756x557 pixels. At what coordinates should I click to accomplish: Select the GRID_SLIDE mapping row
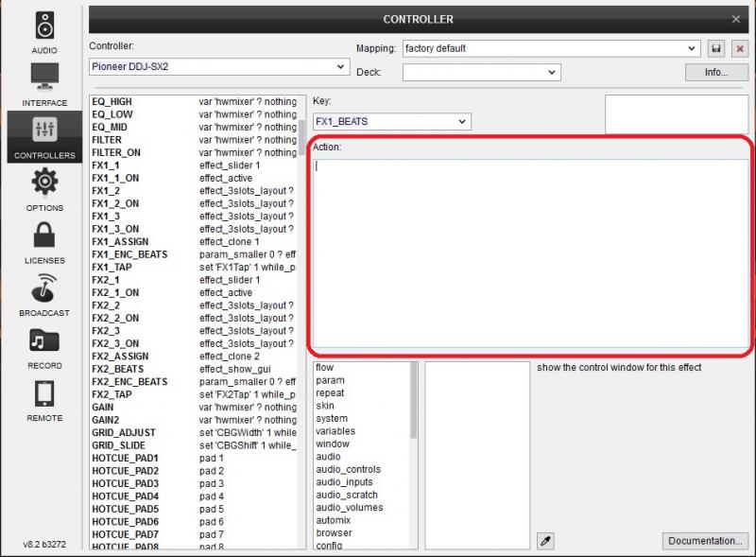(x=195, y=445)
